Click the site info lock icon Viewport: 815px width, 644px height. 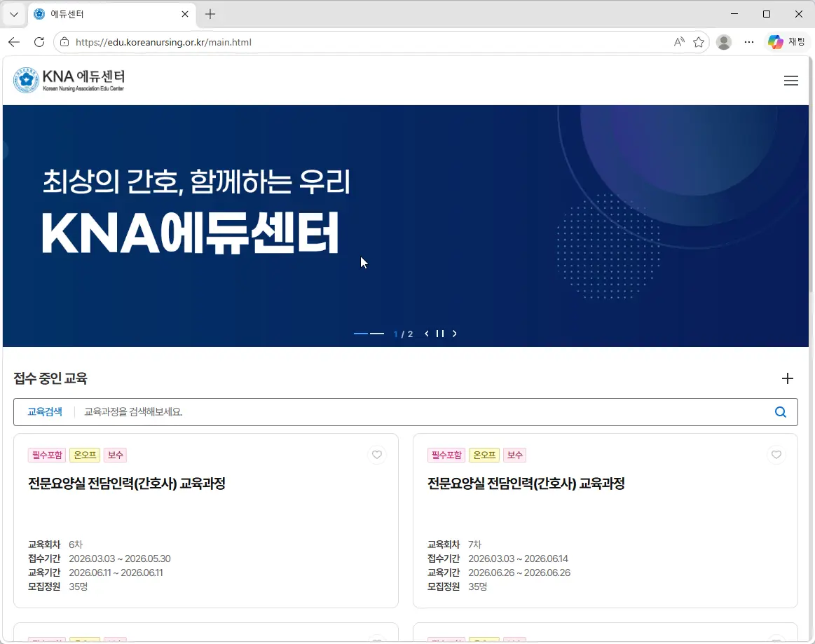[64, 42]
